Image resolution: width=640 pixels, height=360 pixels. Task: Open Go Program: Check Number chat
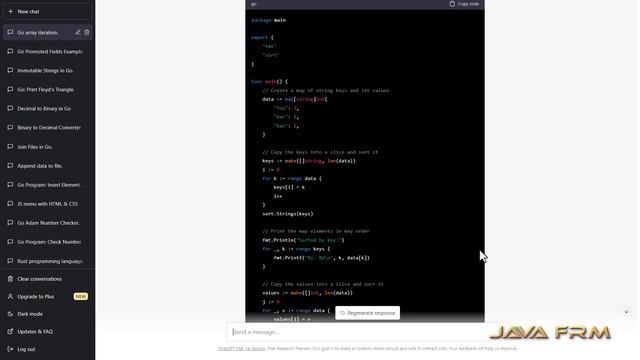tap(47, 242)
